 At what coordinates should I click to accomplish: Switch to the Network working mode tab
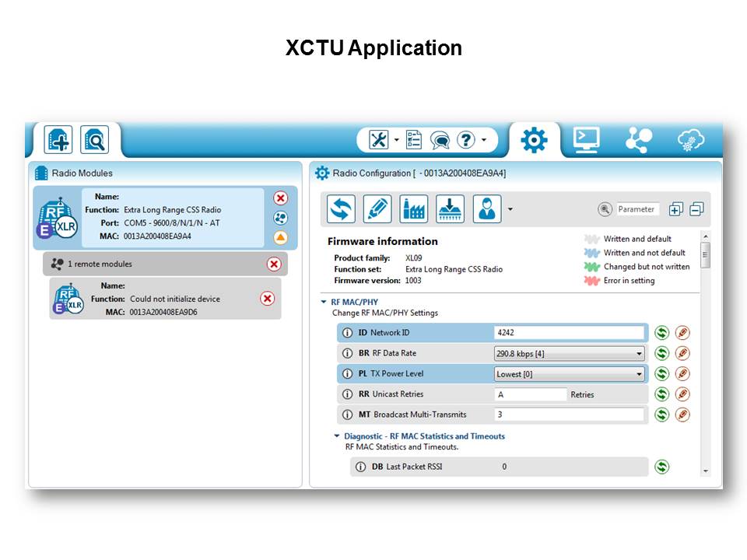click(x=639, y=140)
